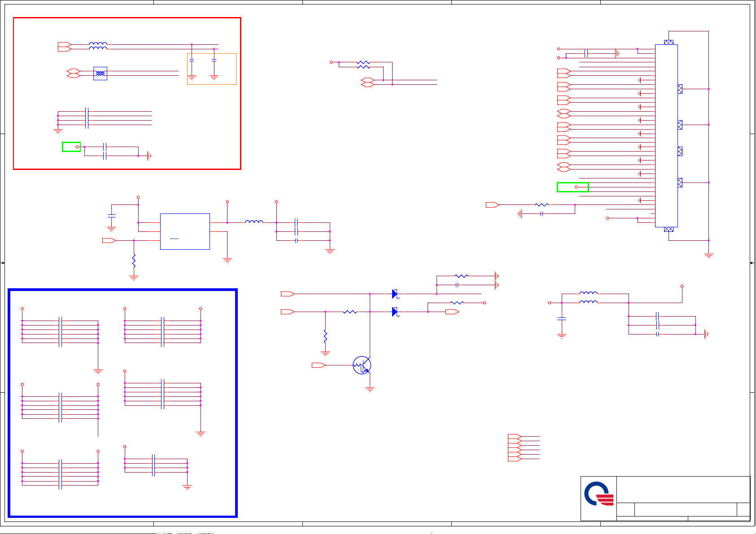Click the upper coil of the dual inductor pair
This screenshot has height=534, width=756.
pyautogui.click(x=588, y=293)
